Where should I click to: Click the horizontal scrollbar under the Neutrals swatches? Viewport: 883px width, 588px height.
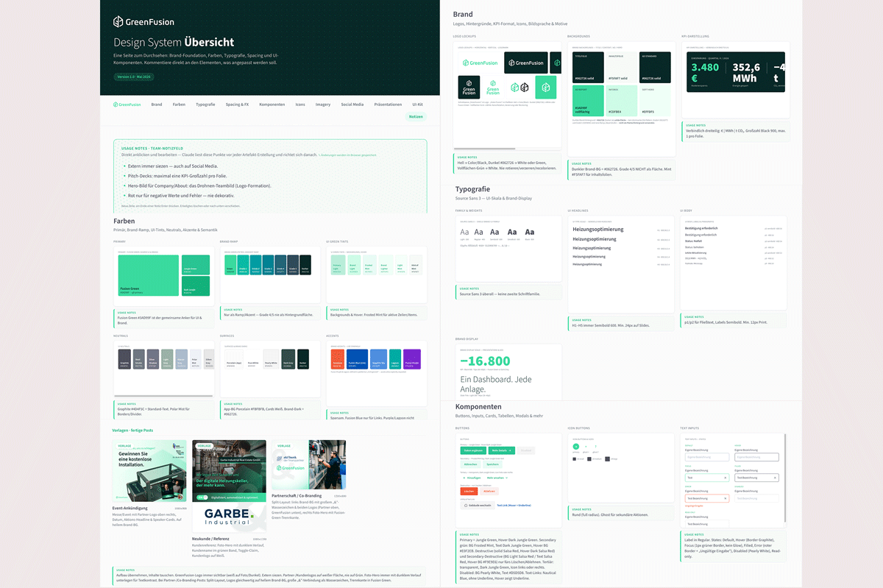tap(163, 396)
